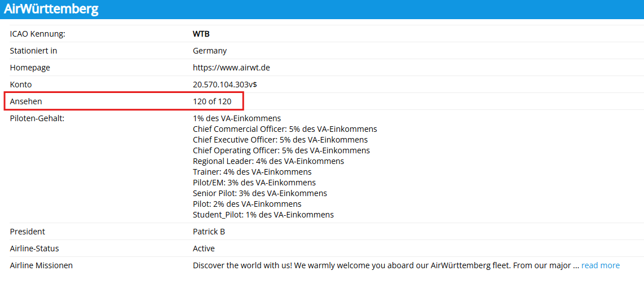
Task: Click the 'Stationiert in' label
Action: (33, 51)
